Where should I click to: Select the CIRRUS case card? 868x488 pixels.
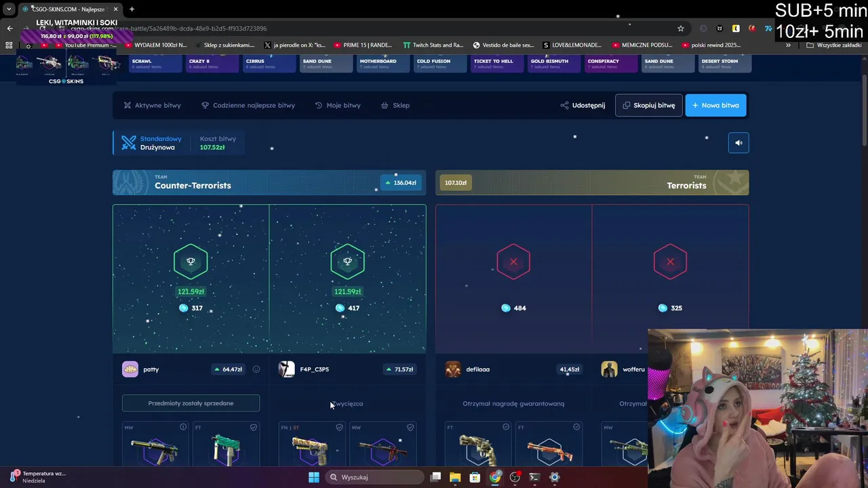269,63
